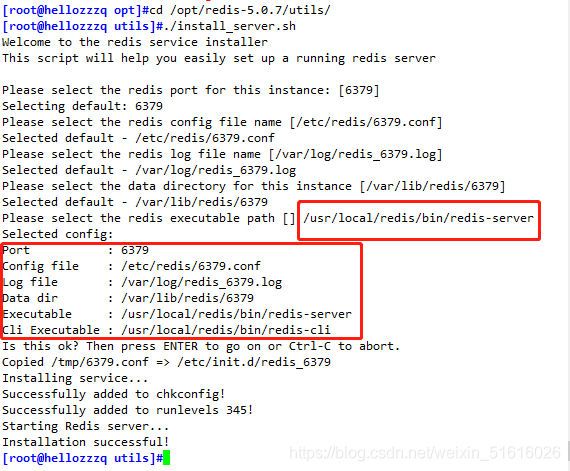Viewport: 570px width, 471px height.
Task: Click 'Installation successful!' line
Action: (86, 442)
